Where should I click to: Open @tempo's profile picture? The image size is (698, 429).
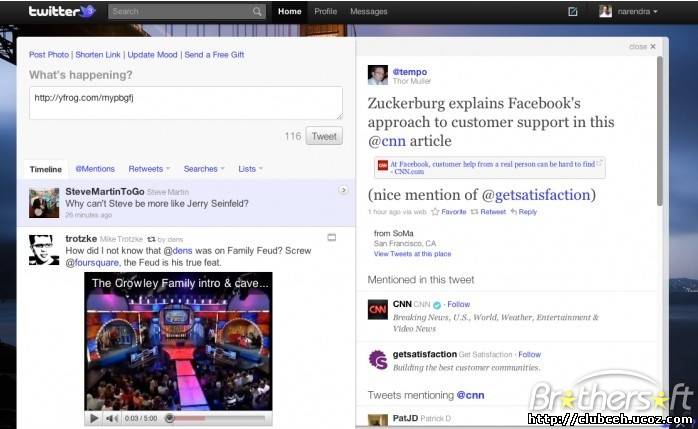tap(377, 75)
